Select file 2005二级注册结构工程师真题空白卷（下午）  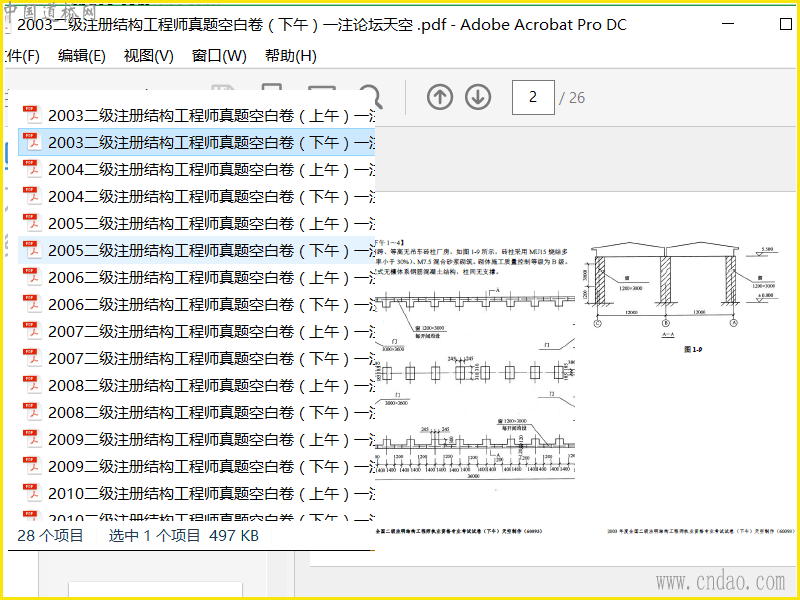tap(197, 251)
